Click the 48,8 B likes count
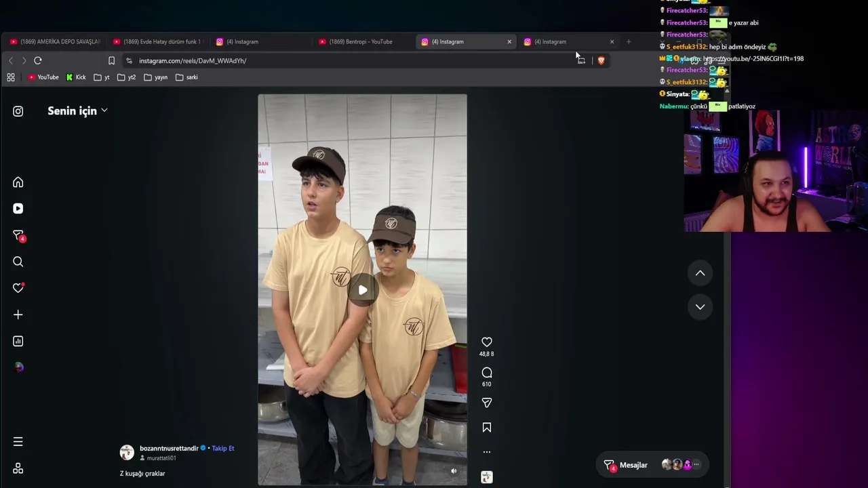Screen dimensions: 868x488 click(487, 354)
